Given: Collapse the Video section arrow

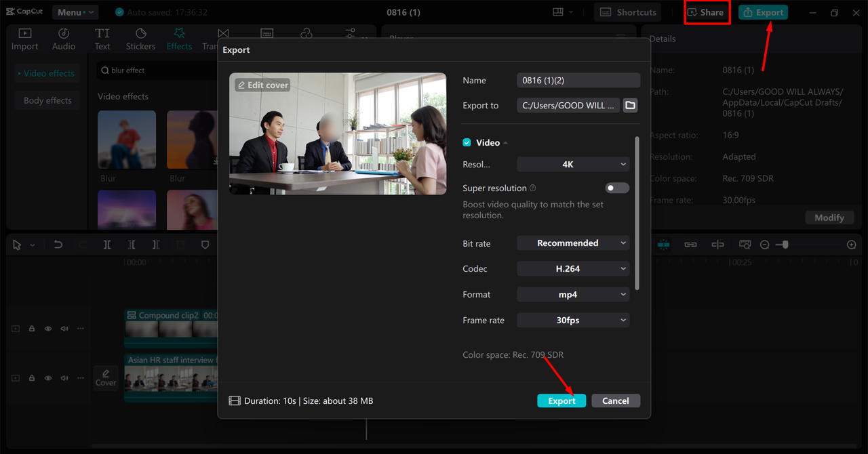Looking at the screenshot, I should pos(505,143).
